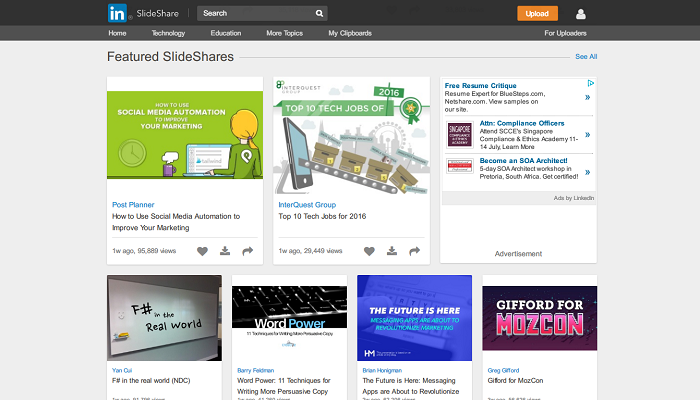
Task: Open How to Use Social Media Automation title
Action: click(176, 222)
